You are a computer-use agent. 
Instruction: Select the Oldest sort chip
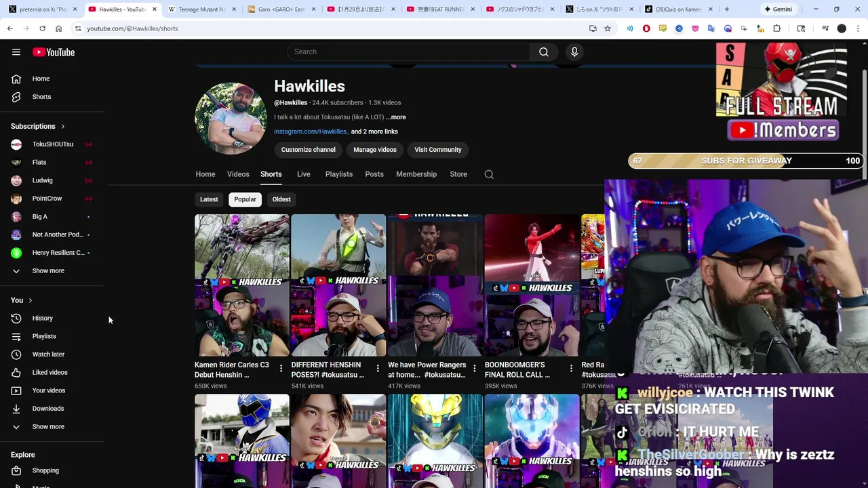coord(281,199)
